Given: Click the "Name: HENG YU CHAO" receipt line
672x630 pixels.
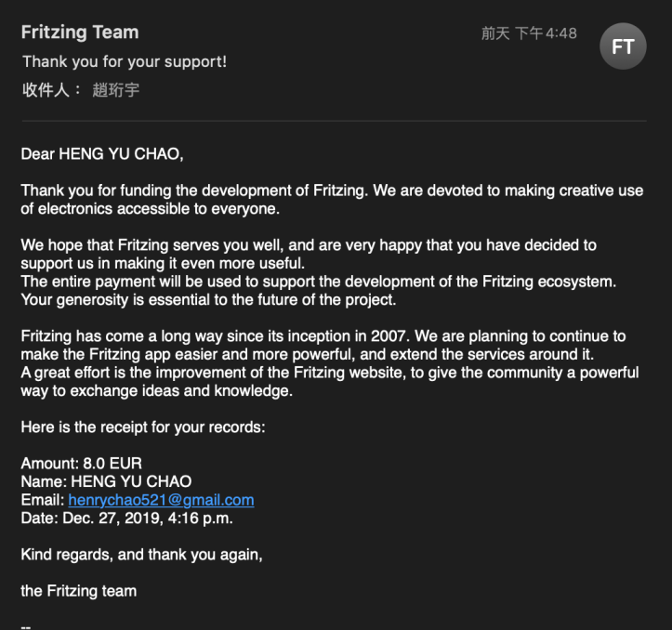Looking at the screenshot, I should click(x=106, y=481).
